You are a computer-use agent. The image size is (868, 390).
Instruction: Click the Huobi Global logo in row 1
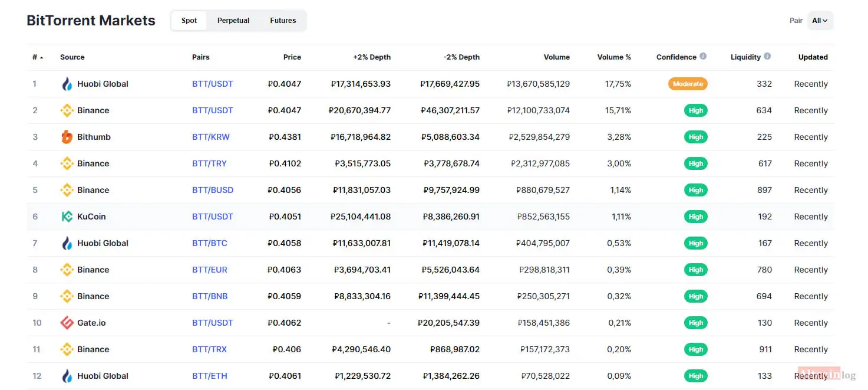point(67,84)
